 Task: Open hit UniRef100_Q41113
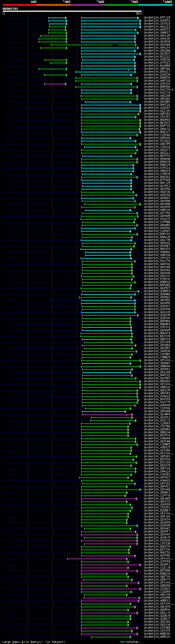click(x=157, y=27)
